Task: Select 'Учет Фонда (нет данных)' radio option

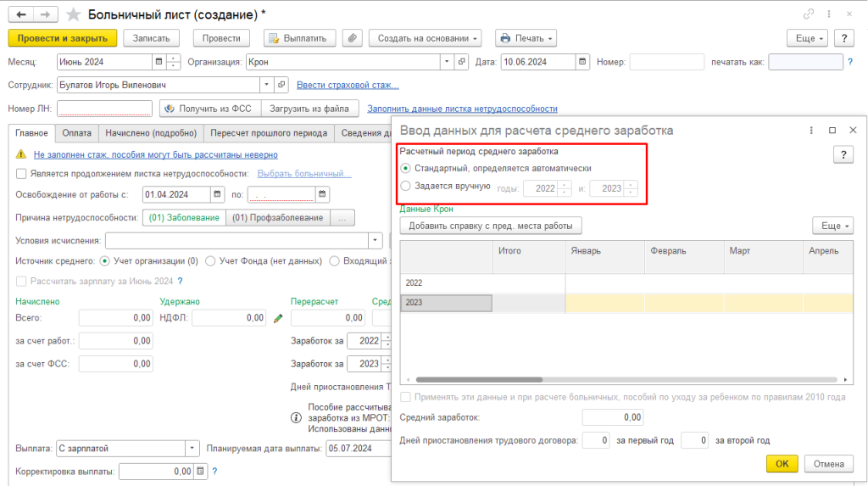Action: 211,260
